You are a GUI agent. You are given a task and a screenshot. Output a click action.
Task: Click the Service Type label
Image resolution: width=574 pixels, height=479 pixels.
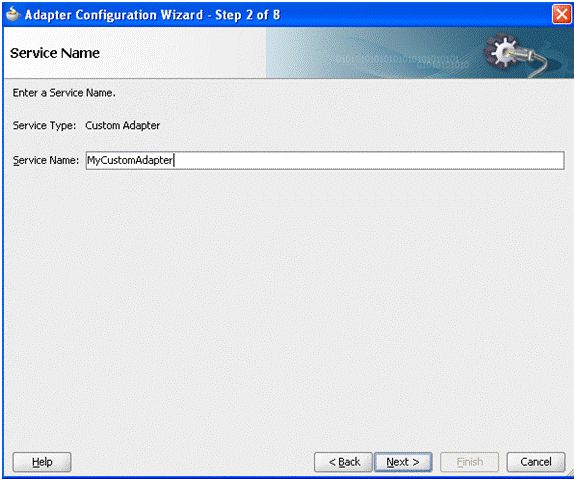(x=44, y=126)
